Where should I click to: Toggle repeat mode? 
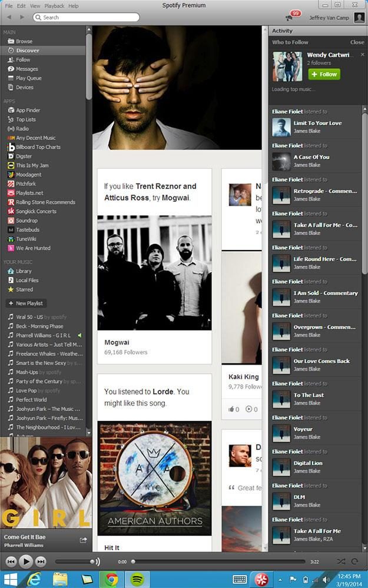(354, 562)
